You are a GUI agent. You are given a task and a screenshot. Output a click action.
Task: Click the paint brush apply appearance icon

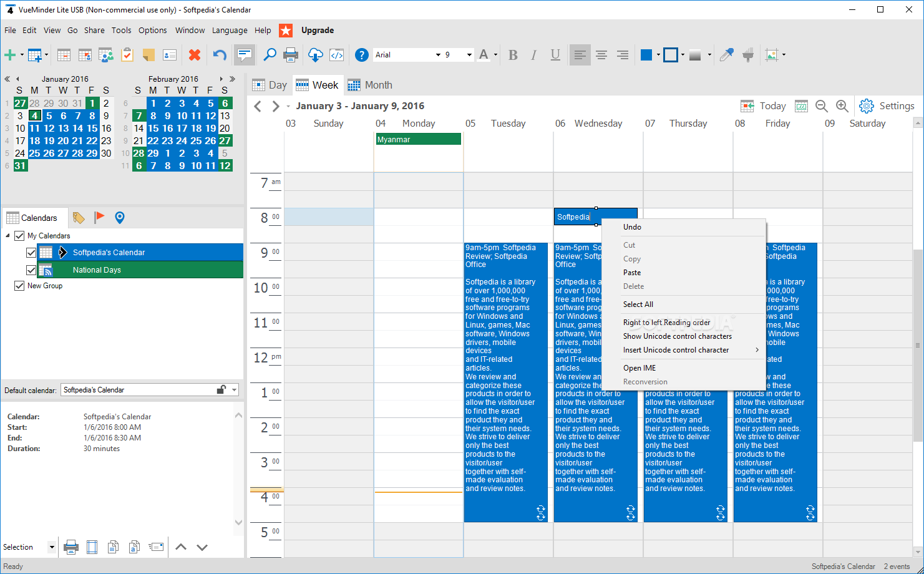point(748,55)
